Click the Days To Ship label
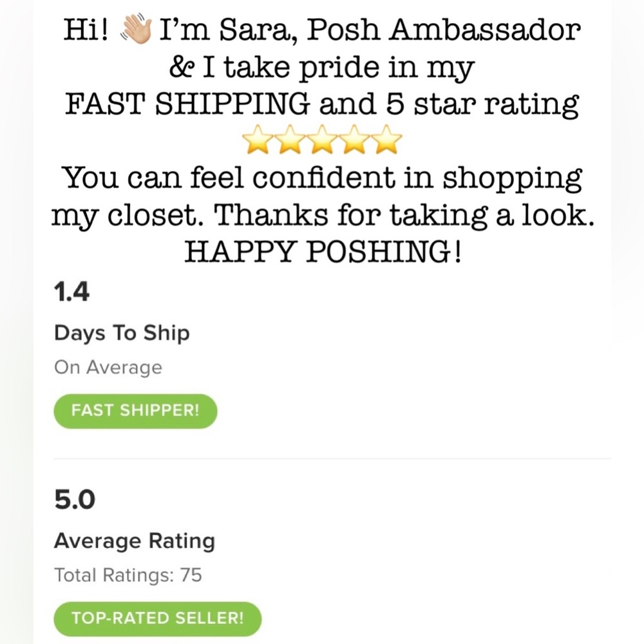644x644 pixels. coord(122,333)
